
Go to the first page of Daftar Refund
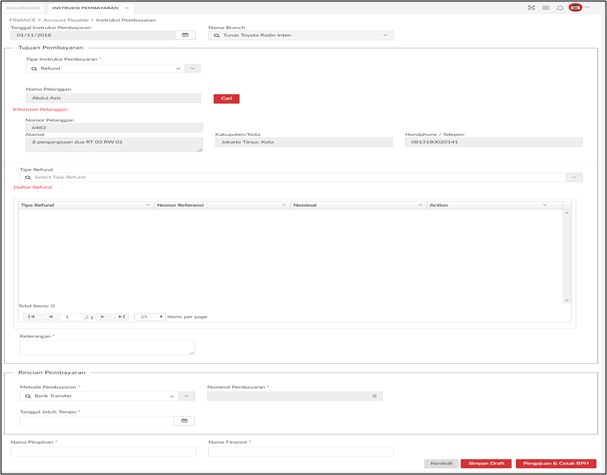click(31, 317)
